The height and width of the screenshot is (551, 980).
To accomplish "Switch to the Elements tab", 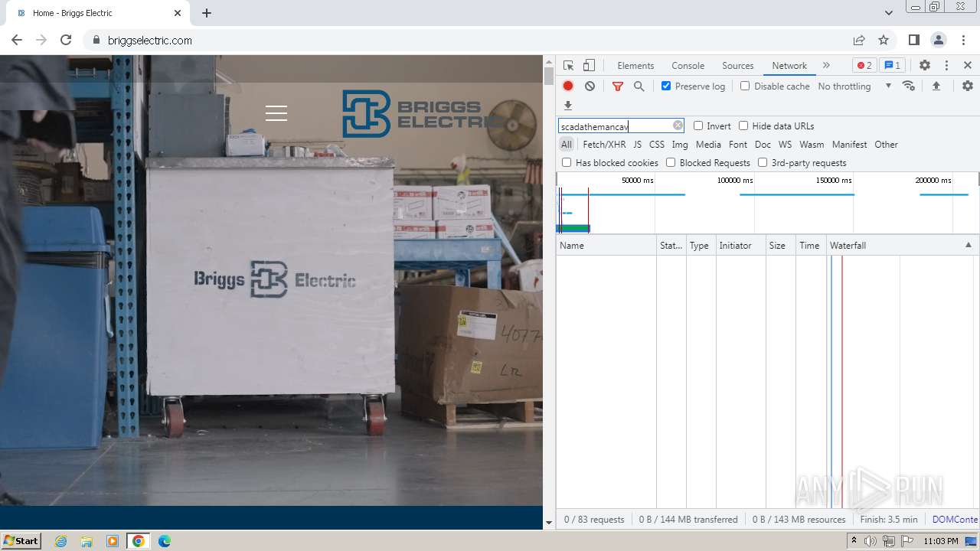I will (635, 66).
